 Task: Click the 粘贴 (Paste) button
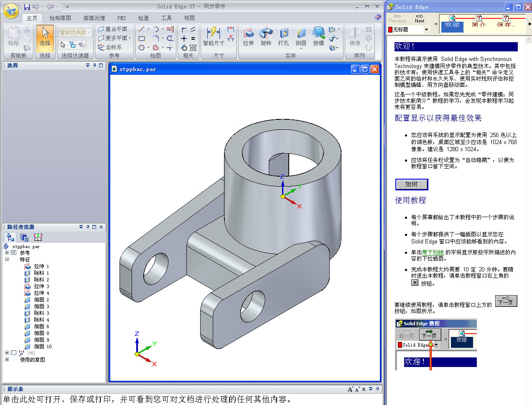[13, 36]
